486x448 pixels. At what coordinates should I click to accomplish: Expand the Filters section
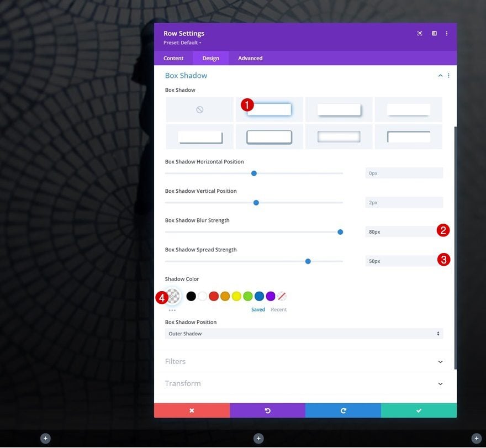(x=304, y=362)
